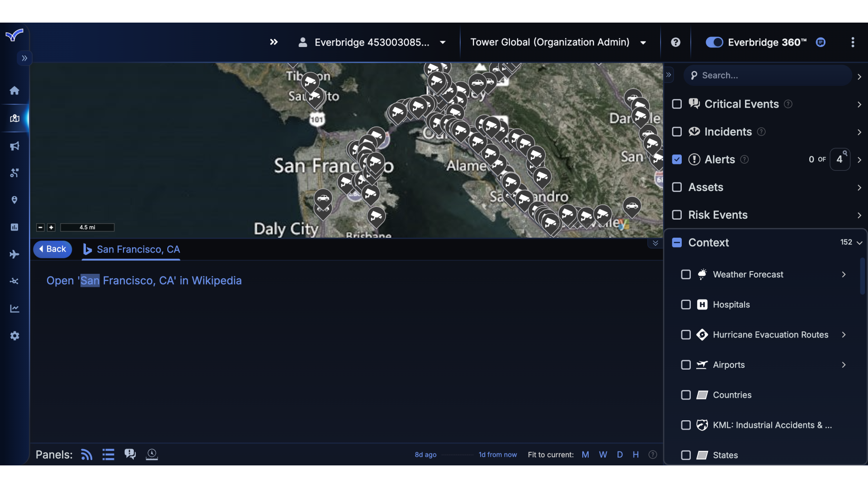Enable the Weather Forecast layer checkbox

685,274
